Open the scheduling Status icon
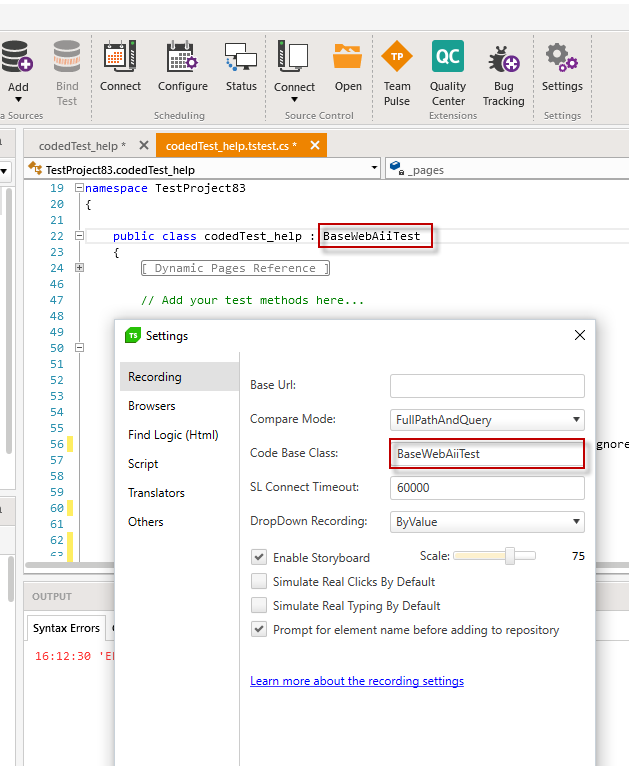Viewport: 629px width, 766px height. 241,57
